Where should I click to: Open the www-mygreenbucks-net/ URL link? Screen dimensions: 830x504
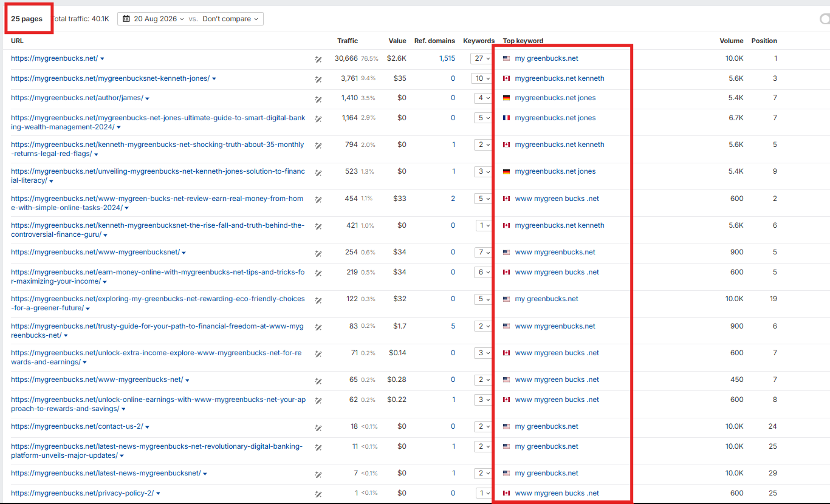97,380
